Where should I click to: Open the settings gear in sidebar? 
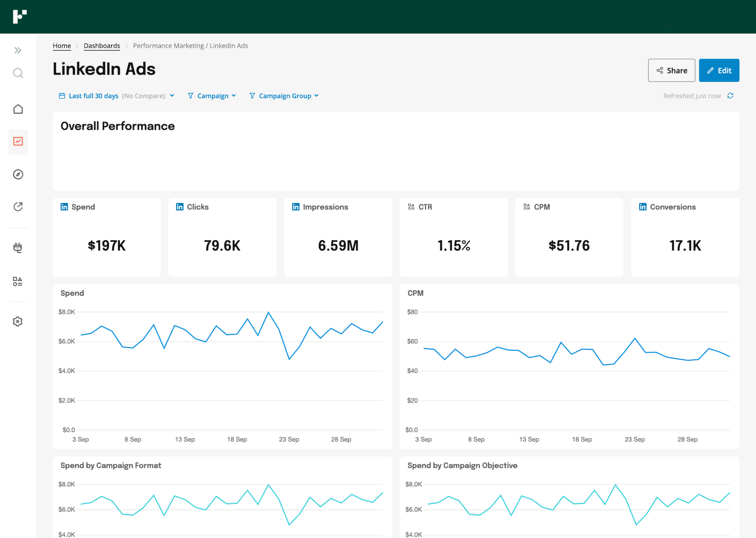pos(18,322)
